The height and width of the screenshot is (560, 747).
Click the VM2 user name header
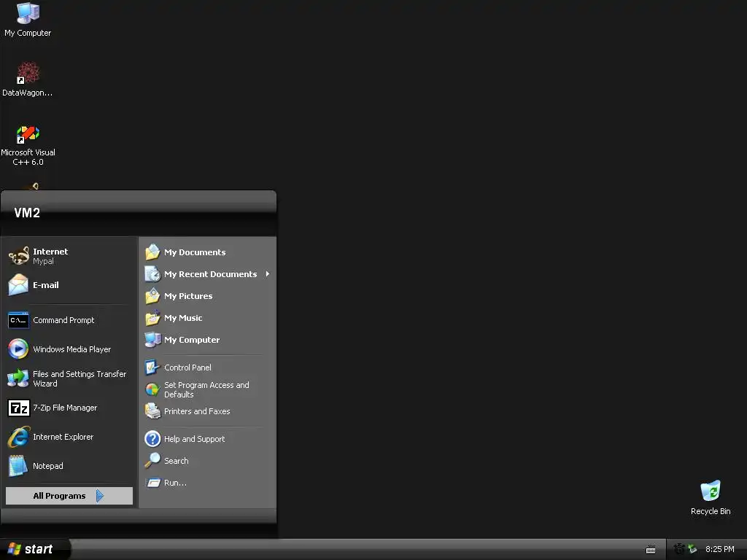27,213
